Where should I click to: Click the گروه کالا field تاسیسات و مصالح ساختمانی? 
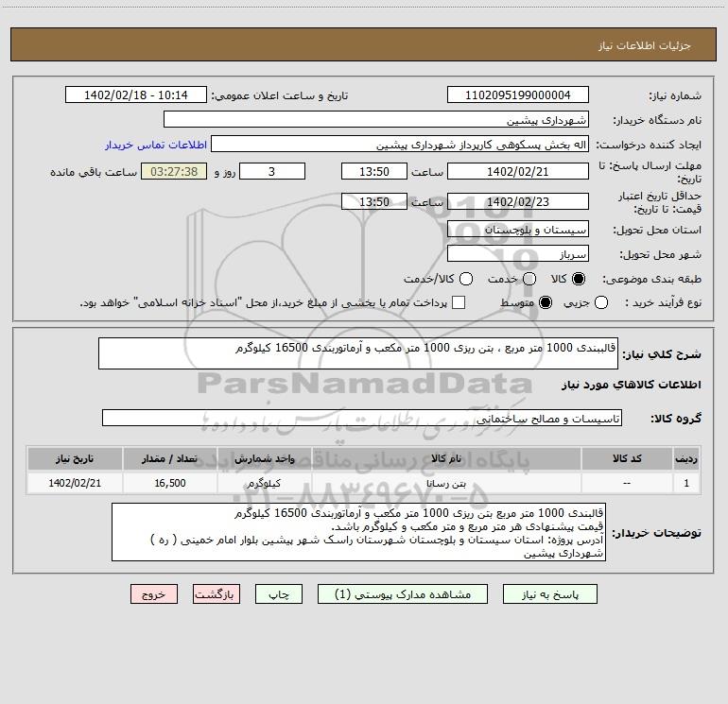point(362,418)
